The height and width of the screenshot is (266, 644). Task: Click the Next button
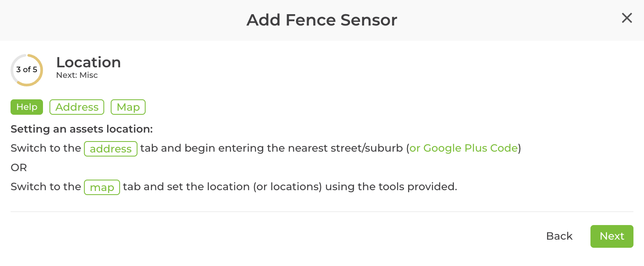[x=612, y=236]
